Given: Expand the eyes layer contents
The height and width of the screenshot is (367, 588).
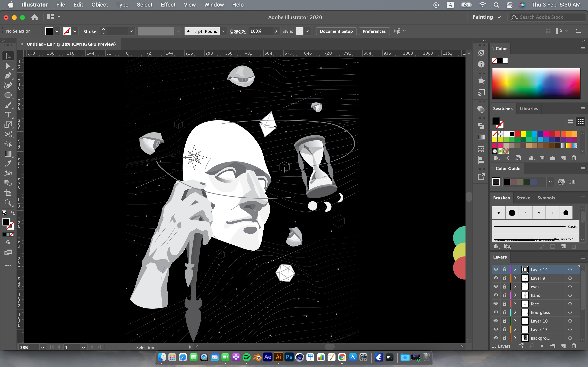Looking at the screenshot, I should [x=515, y=287].
